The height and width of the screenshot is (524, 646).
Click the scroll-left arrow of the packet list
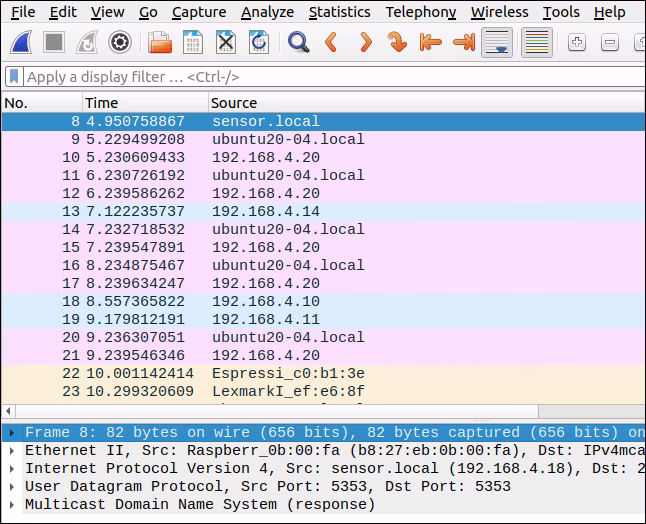click(8, 411)
